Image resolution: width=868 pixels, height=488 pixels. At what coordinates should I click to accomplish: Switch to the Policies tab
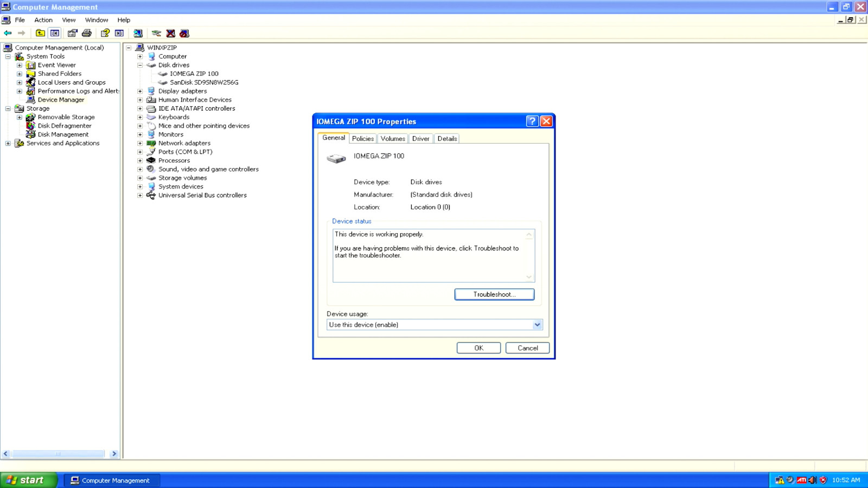click(x=363, y=139)
